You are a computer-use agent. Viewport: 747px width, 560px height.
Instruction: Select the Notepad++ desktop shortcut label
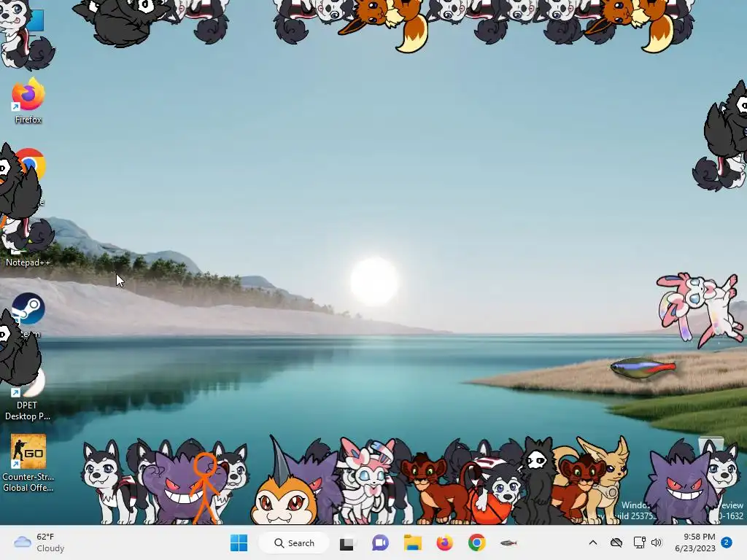28,262
